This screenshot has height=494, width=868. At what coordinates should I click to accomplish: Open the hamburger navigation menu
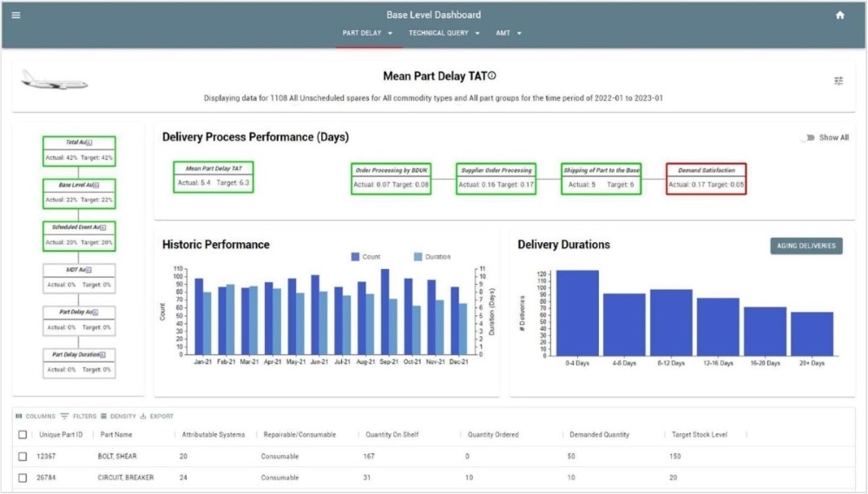point(16,15)
